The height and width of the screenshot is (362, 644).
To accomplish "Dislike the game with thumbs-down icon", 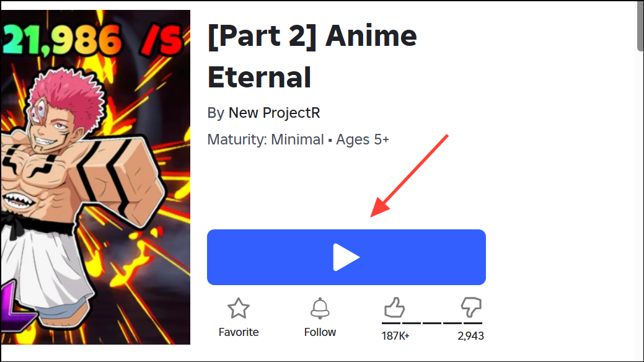I will click(x=471, y=307).
